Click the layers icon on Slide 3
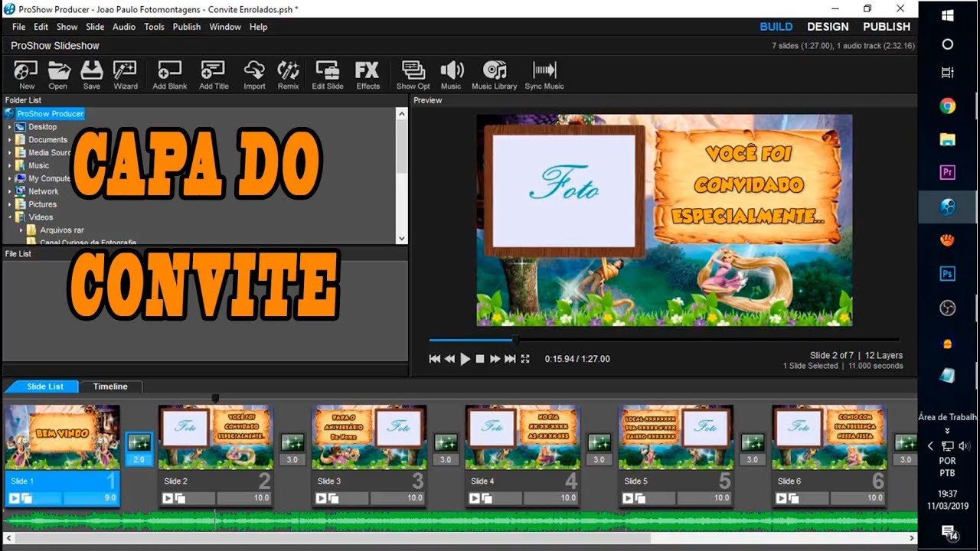The height and width of the screenshot is (551, 980). 334,498
